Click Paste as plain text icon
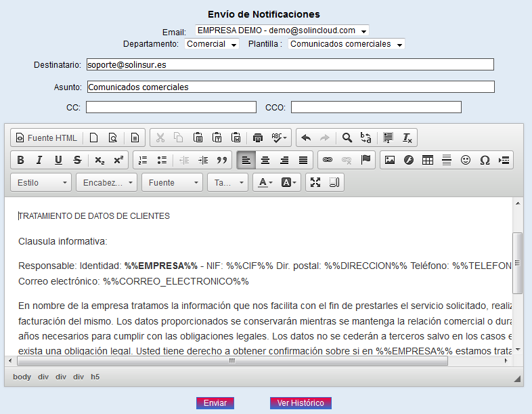The image size is (532, 414). click(217, 138)
